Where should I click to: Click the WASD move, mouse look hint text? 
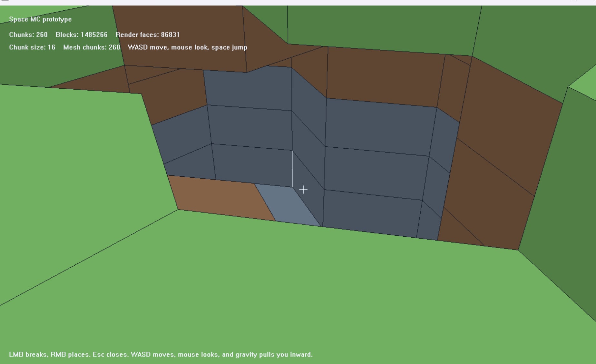pos(188,47)
